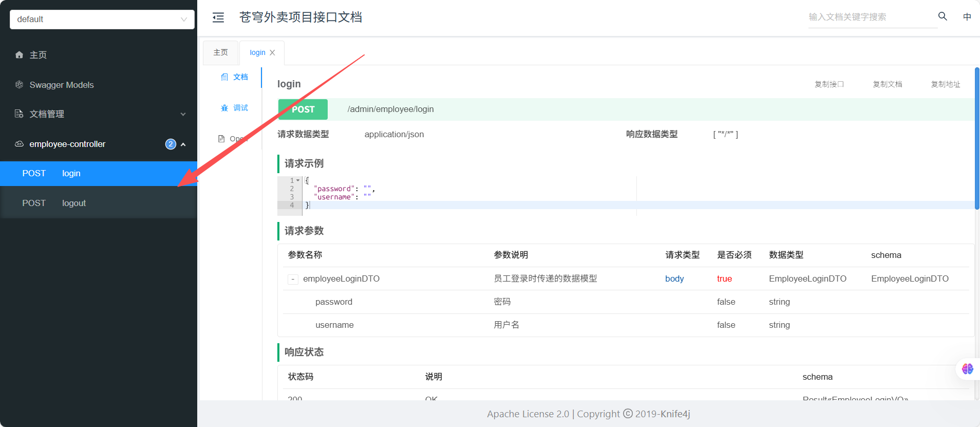This screenshot has width=980, height=427.
Task: Open the 调试 debug side tab
Action: (234, 108)
